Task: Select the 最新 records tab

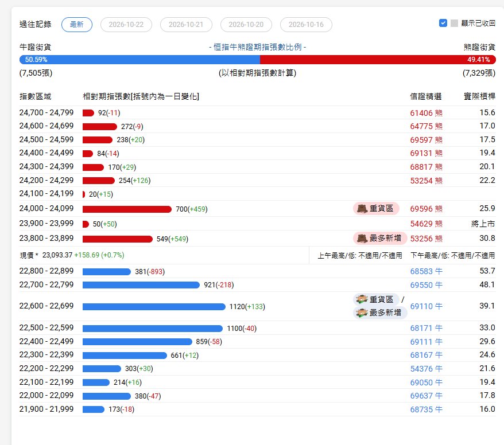Action: coord(77,25)
